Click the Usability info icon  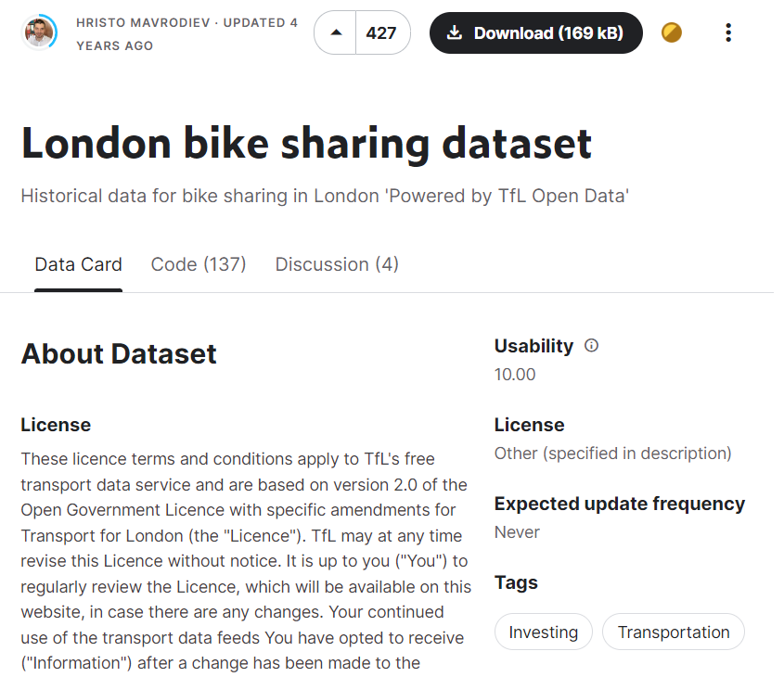pyautogui.click(x=591, y=346)
